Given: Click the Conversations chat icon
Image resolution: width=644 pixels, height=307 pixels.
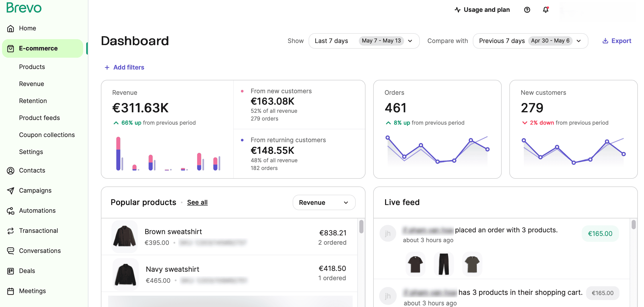Looking at the screenshot, I should [11, 251].
